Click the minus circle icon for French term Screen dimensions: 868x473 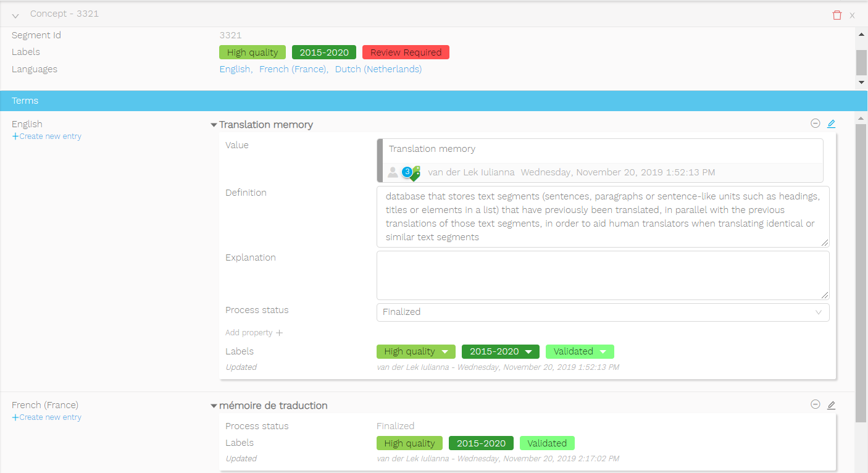click(x=815, y=404)
